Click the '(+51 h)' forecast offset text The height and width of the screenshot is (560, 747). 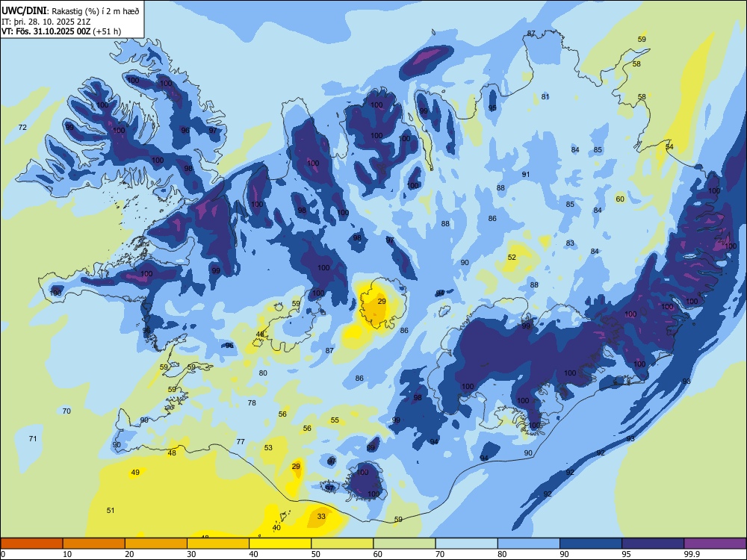[x=107, y=31]
